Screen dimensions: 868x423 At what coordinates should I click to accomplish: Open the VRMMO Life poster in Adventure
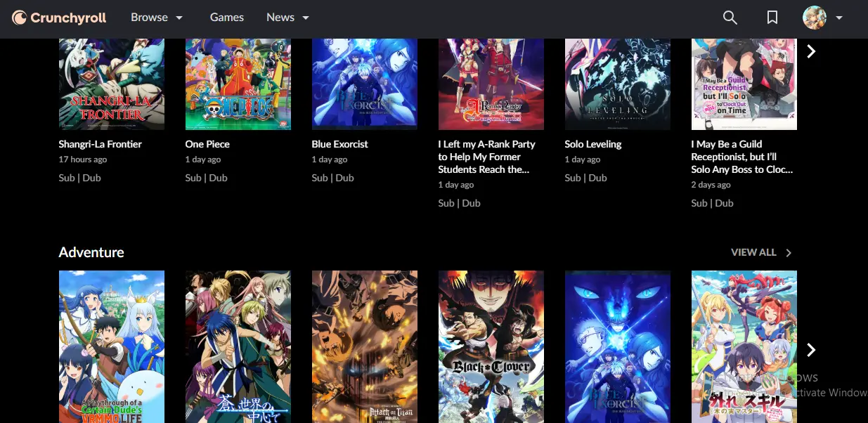[x=112, y=346]
